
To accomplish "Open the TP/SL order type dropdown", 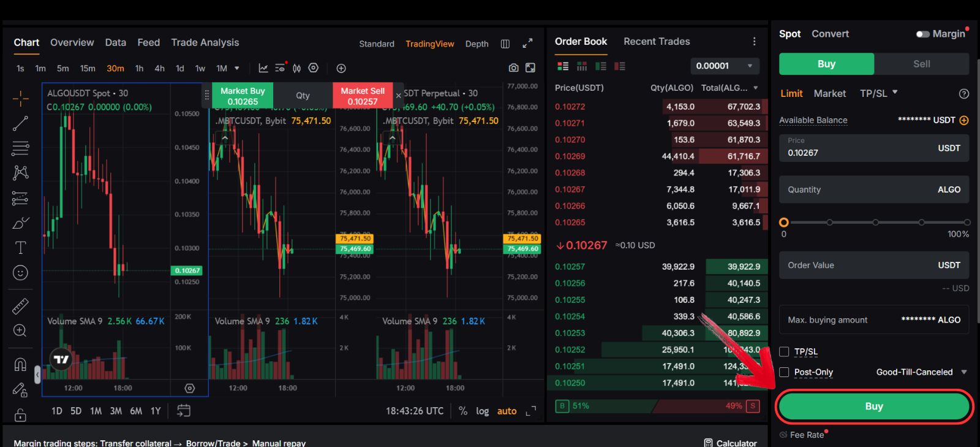I will coord(879,93).
